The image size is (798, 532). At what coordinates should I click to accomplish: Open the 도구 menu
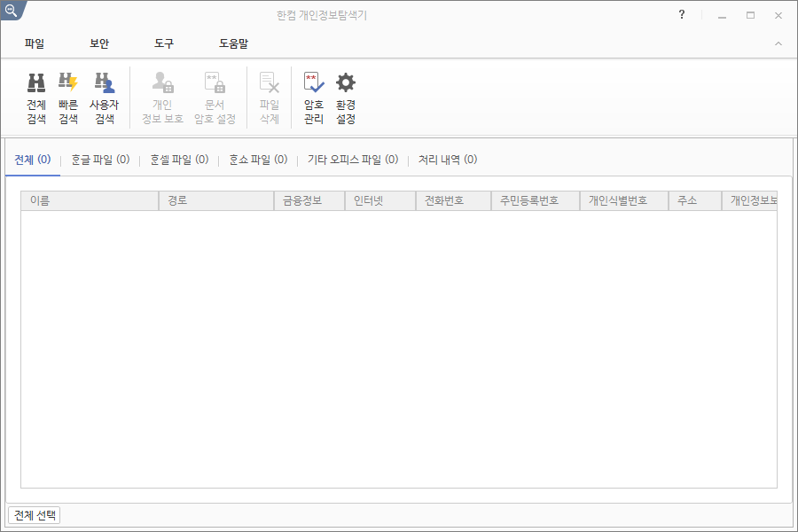(164, 43)
